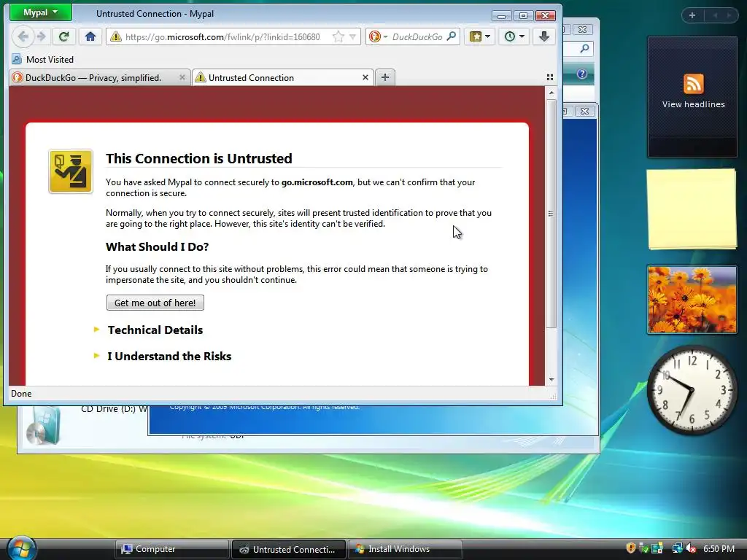Open a new tab with the plus button
Image resolution: width=747 pixels, height=560 pixels.
385,77
